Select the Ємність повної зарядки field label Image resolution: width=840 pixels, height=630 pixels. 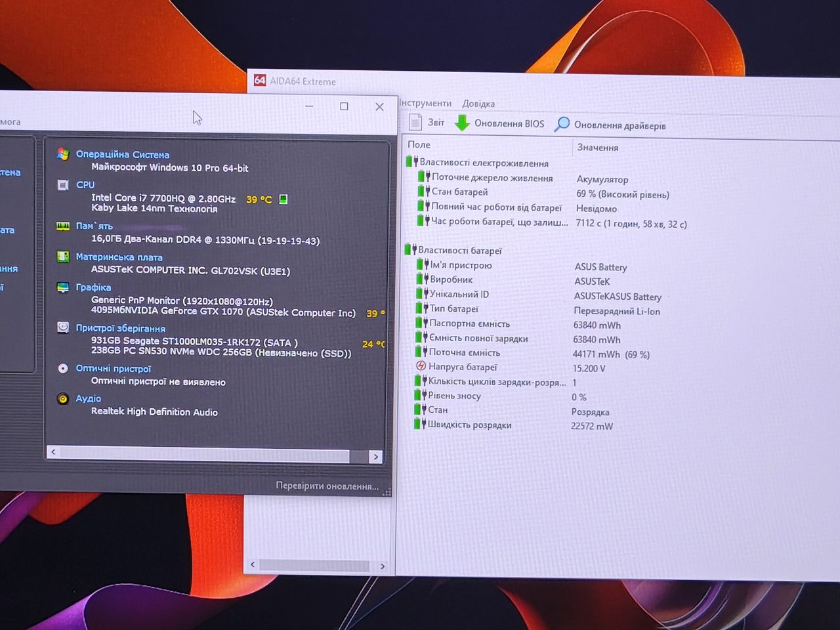(478, 338)
